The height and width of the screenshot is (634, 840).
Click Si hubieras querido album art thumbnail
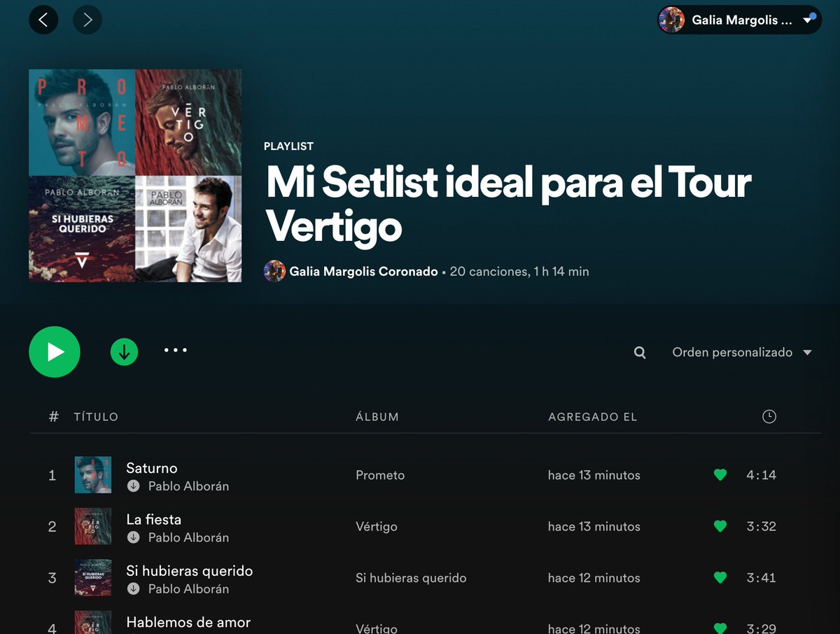(x=93, y=578)
